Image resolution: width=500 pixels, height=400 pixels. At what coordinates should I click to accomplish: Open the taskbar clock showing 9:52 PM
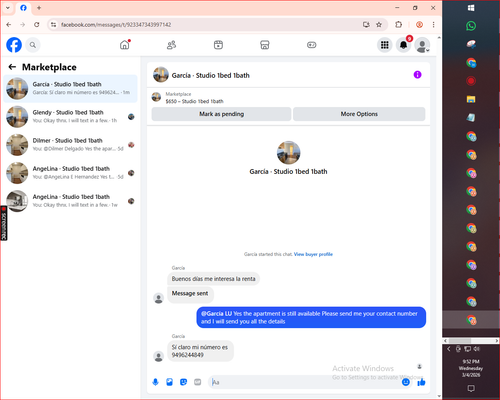pyautogui.click(x=471, y=368)
